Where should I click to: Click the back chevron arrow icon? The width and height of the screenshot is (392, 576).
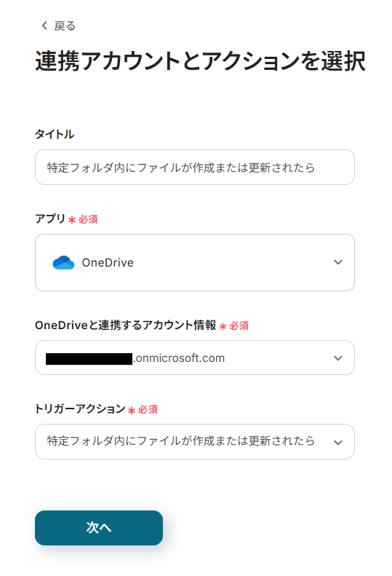pos(44,25)
